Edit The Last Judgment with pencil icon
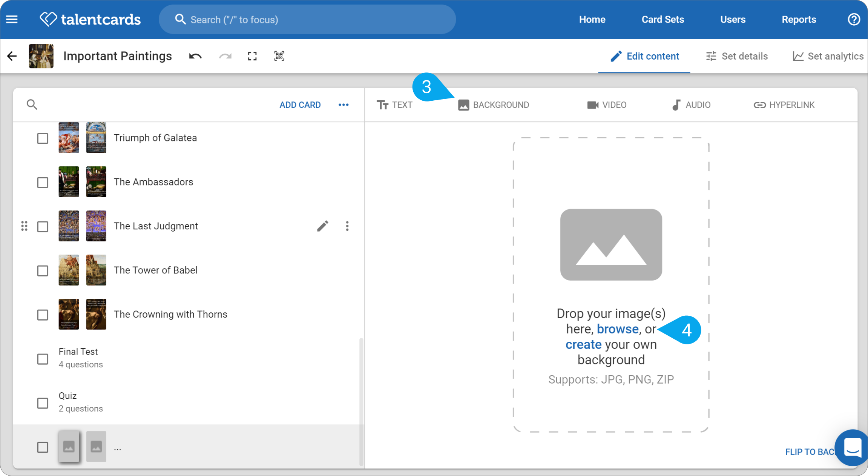868x476 pixels. pyautogui.click(x=323, y=226)
